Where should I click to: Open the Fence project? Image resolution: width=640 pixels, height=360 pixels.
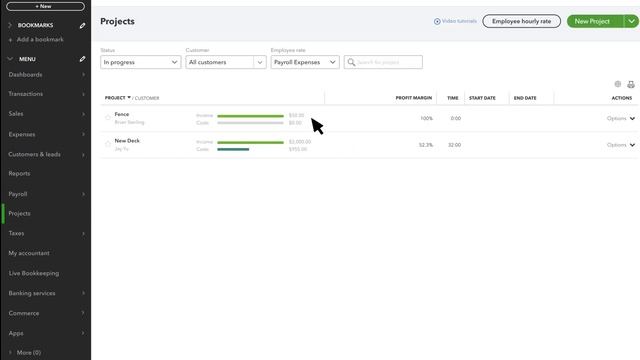(x=122, y=114)
